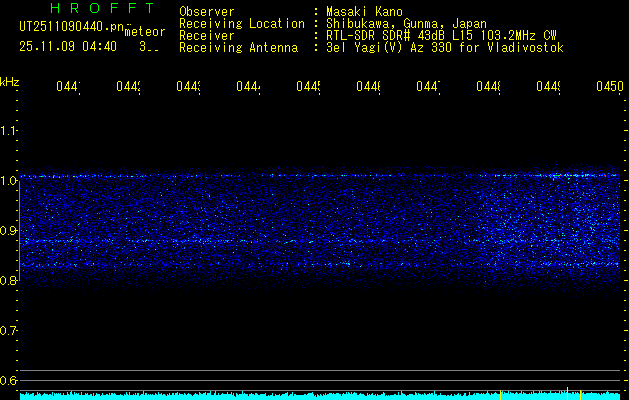
Task: Click the 'Receiving Location' field label
Action: pyautogui.click(x=241, y=23)
